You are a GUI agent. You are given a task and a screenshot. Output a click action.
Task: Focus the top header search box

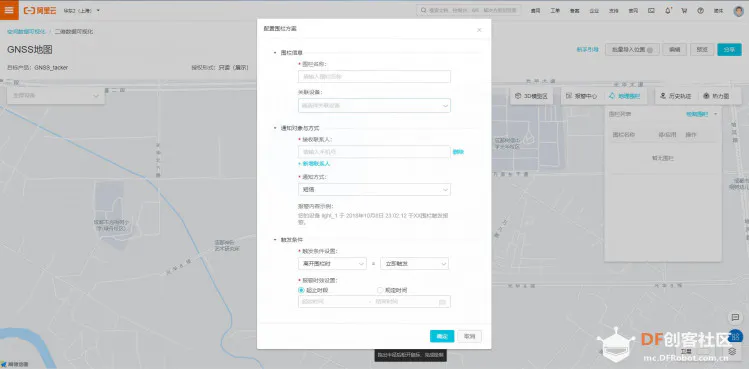(x=469, y=10)
